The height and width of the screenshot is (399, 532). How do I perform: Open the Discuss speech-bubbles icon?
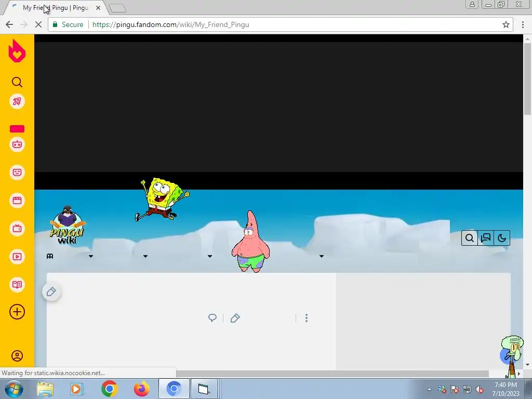(486, 238)
